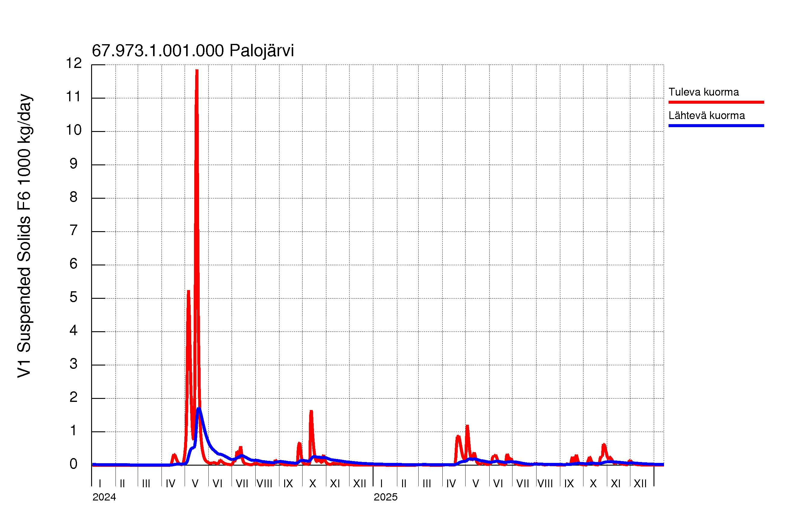This screenshot has width=812, height=511.
Task: Click the y-axis value 0
Action: pyautogui.click(x=73, y=464)
